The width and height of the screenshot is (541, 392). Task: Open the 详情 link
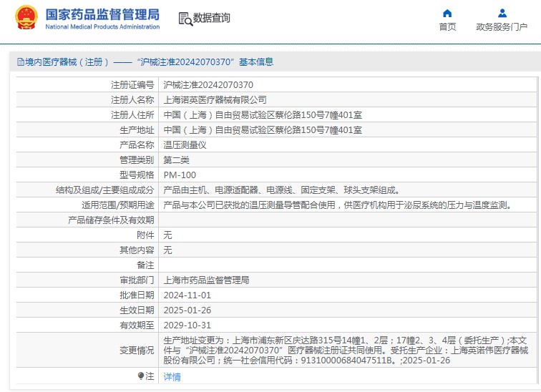click(x=172, y=376)
